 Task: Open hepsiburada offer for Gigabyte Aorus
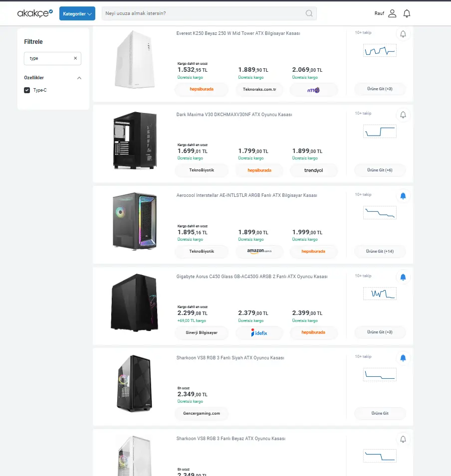[313, 332]
